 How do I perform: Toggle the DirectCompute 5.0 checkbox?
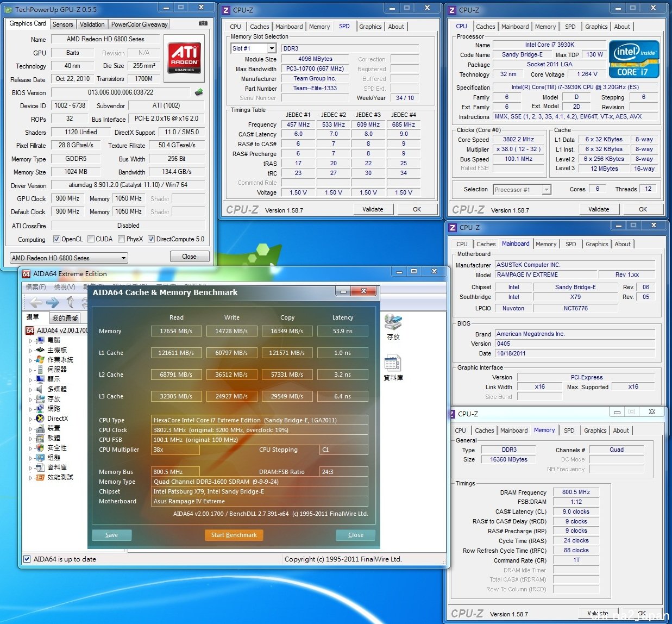[151, 239]
